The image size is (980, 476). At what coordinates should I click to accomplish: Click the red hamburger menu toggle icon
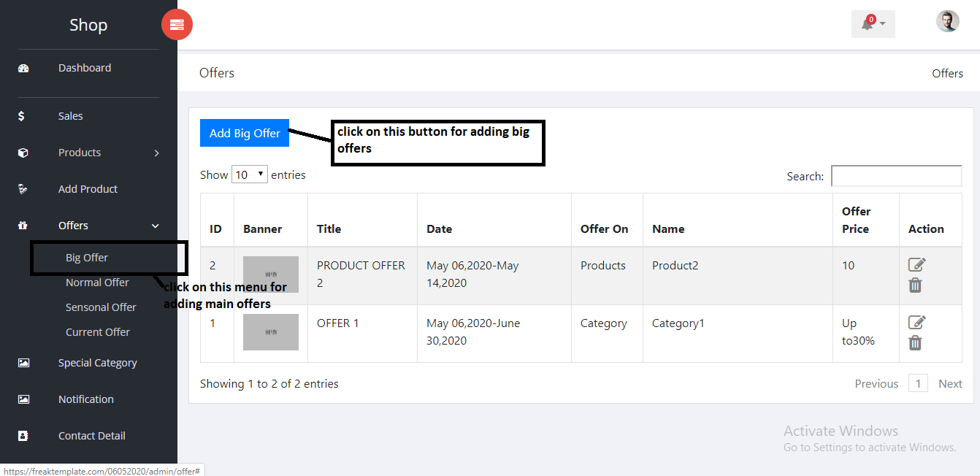pyautogui.click(x=177, y=25)
